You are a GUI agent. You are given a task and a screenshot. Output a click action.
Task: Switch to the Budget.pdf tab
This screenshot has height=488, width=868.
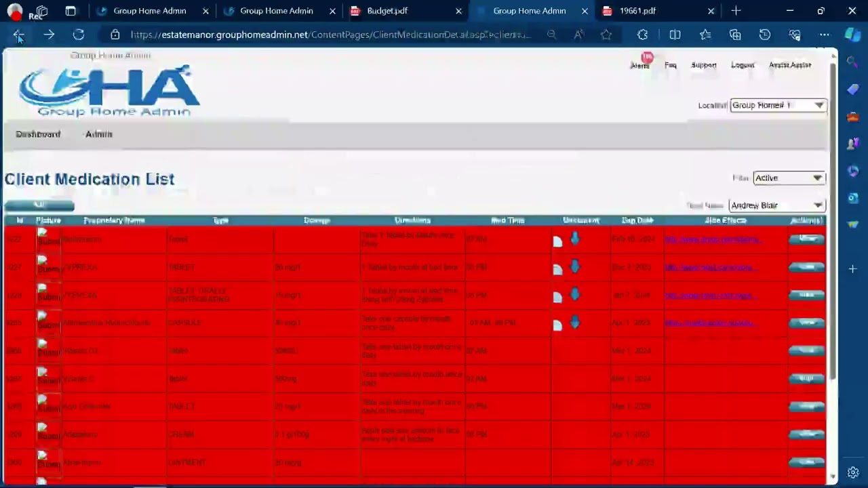(x=405, y=11)
